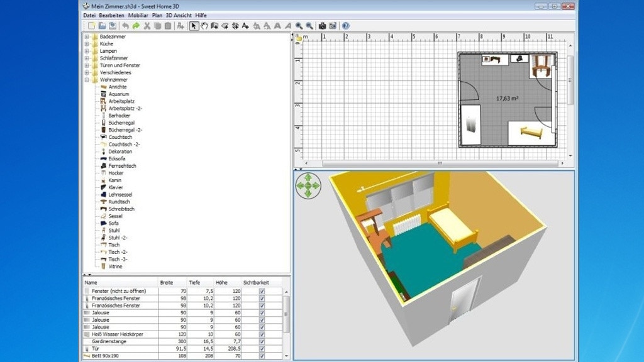
Task: Expand the Türen und Fenster category
Action: point(87,65)
